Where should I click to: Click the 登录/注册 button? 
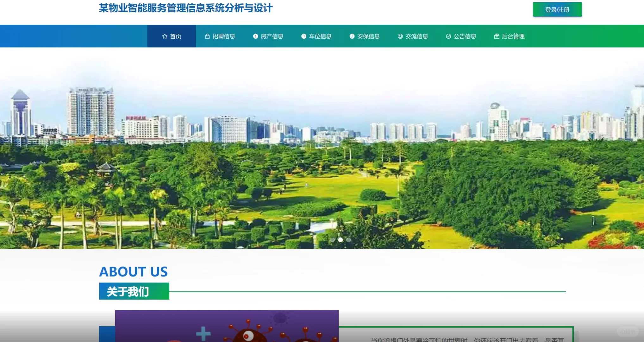tap(557, 9)
